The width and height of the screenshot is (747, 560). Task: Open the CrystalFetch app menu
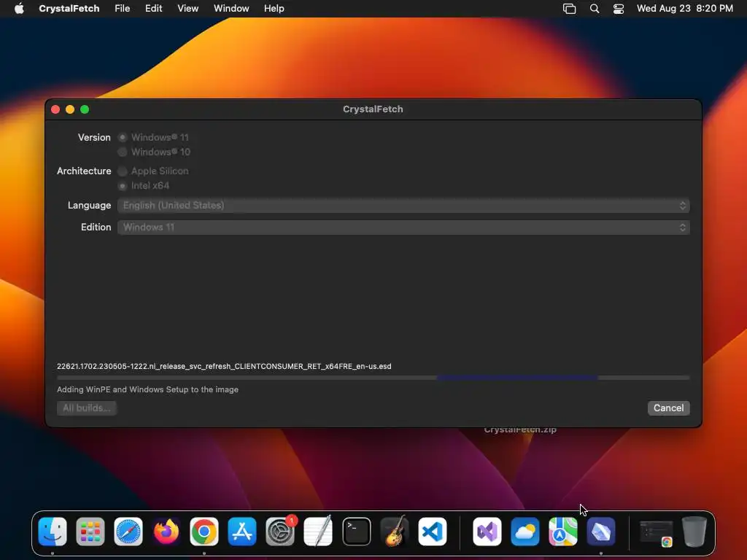pos(69,9)
